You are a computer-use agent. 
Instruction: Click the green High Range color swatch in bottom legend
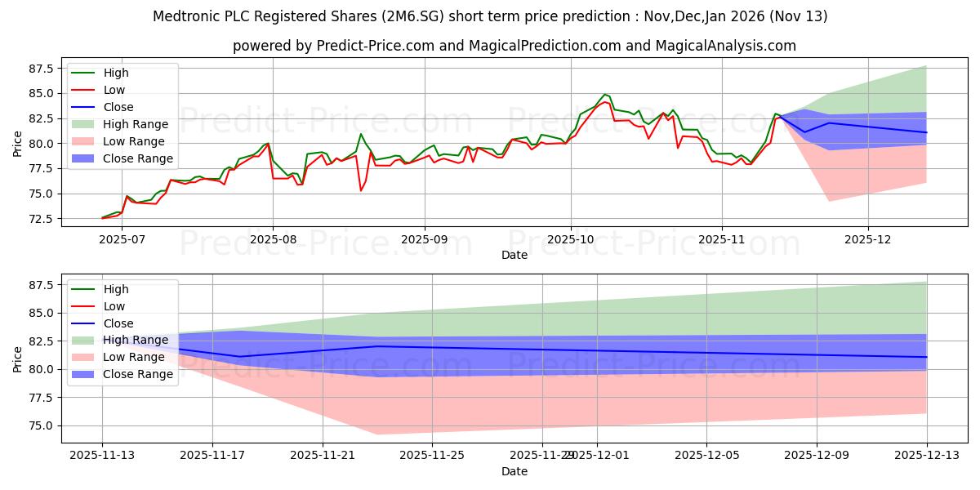click(x=84, y=340)
